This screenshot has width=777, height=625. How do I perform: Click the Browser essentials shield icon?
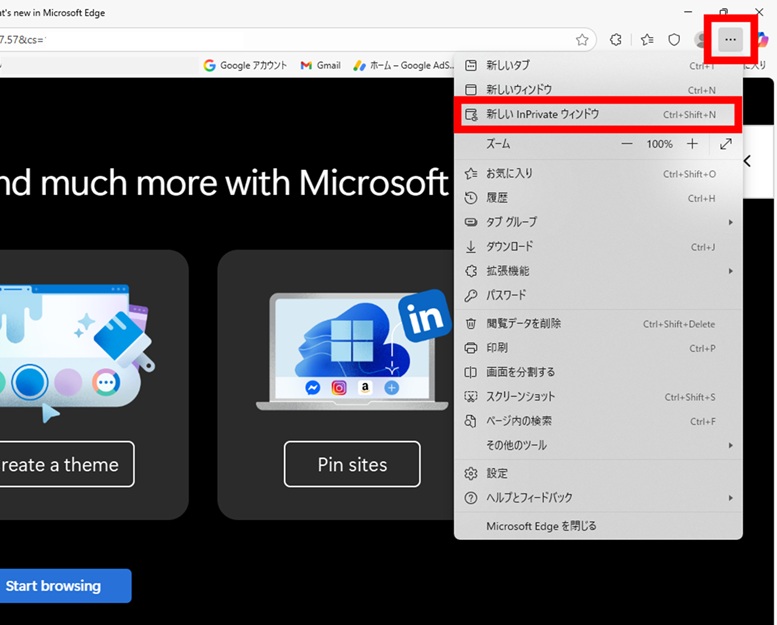(x=674, y=40)
